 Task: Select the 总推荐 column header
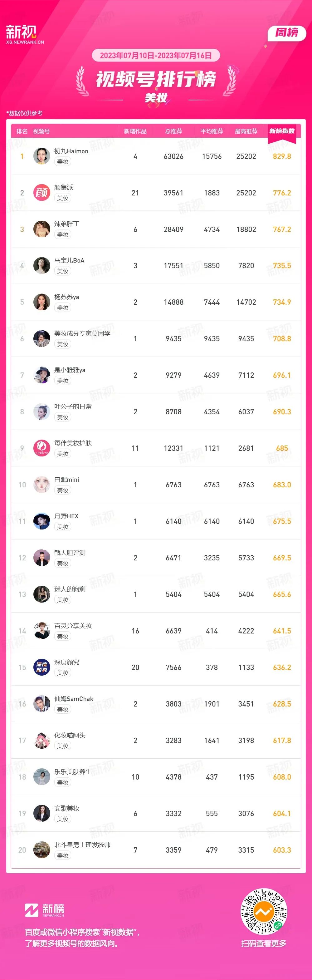pyautogui.click(x=174, y=131)
